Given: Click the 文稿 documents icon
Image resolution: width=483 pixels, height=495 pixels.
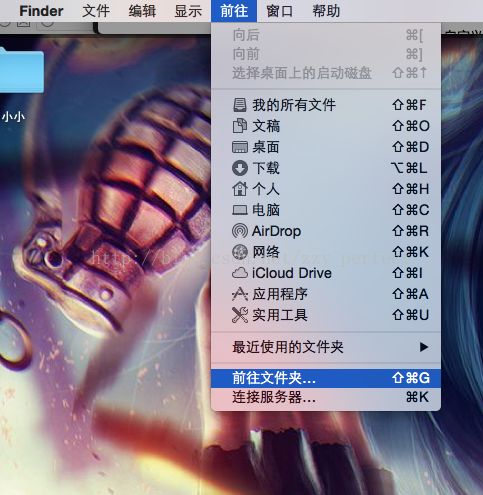Looking at the screenshot, I should coord(240,126).
